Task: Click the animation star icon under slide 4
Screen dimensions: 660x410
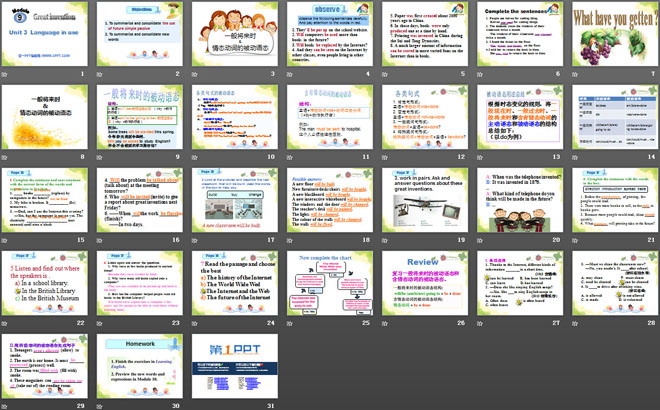Action: (290, 75)
